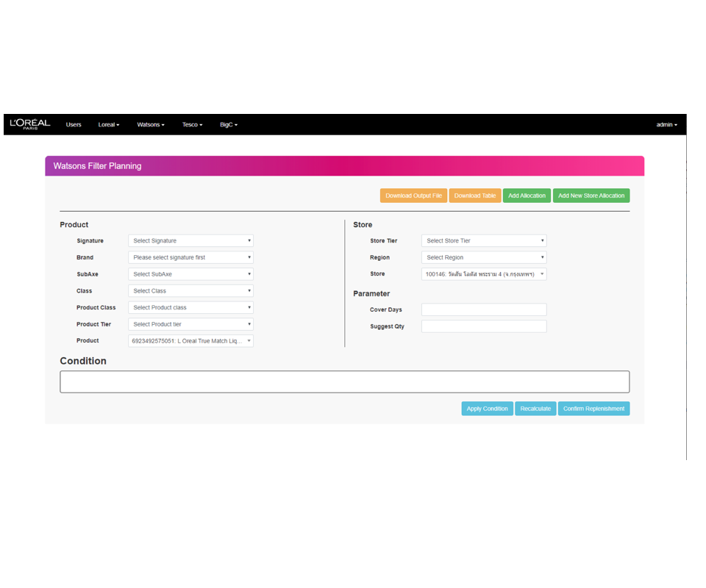The width and height of the screenshot is (706, 588).
Task: Open the Signature dropdown
Action: (x=191, y=240)
